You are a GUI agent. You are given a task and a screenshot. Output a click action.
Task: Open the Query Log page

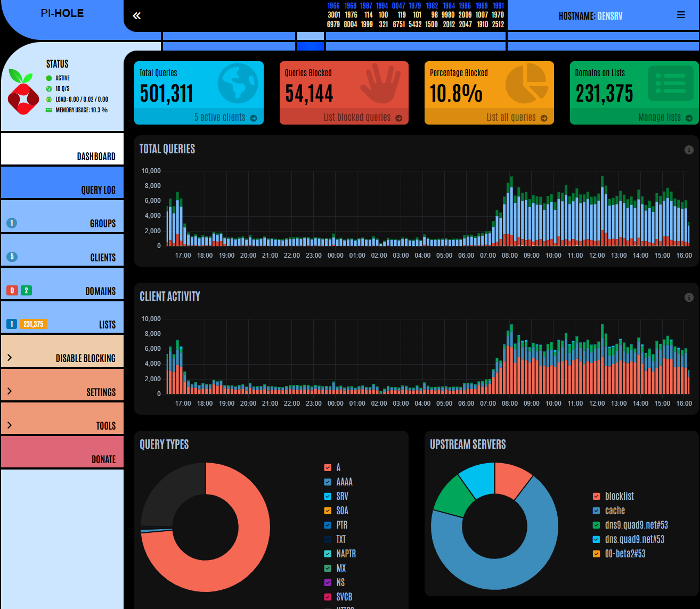click(x=98, y=190)
